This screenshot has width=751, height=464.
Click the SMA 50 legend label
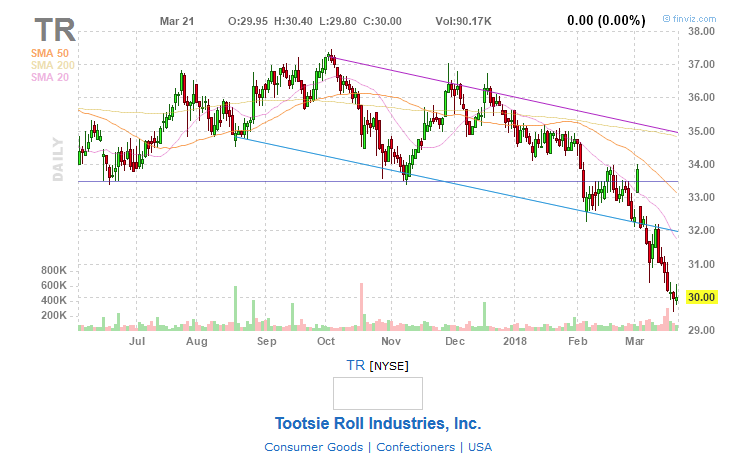(50, 53)
